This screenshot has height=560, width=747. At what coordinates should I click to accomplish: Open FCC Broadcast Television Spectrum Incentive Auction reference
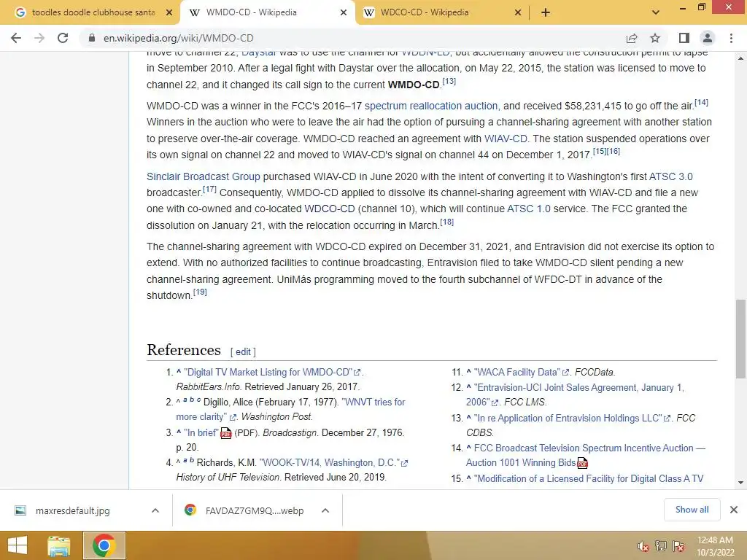tap(586, 455)
